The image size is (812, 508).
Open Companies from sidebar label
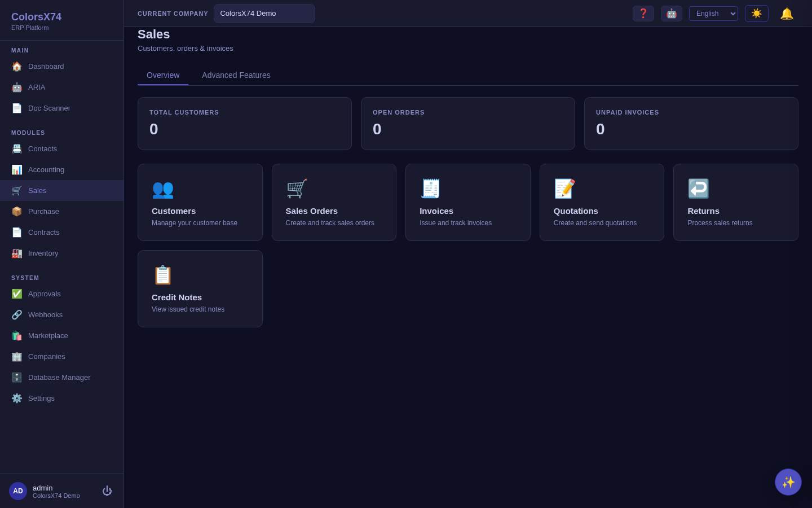(x=47, y=357)
